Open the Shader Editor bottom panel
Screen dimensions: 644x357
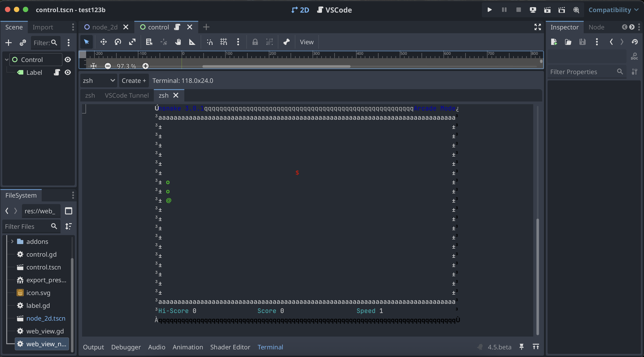(230, 347)
